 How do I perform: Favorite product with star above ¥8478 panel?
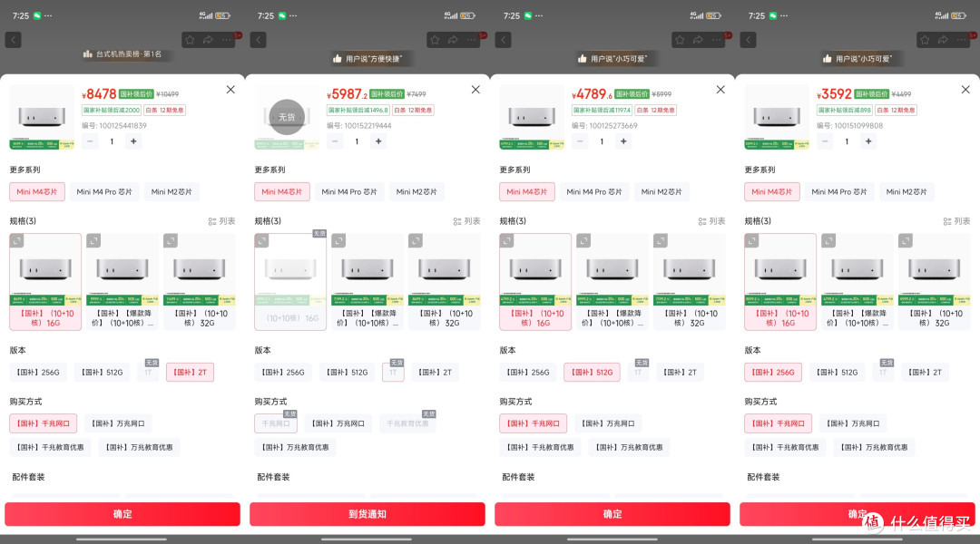click(x=190, y=40)
